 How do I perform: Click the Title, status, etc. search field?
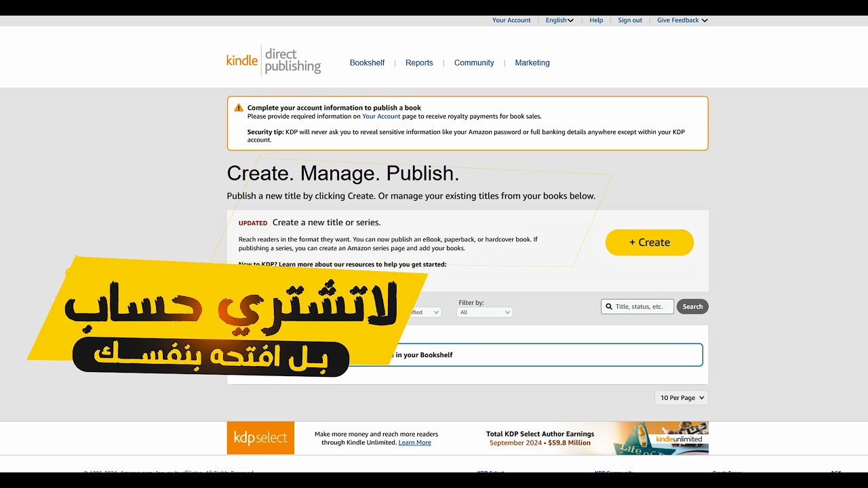pyautogui.click(x=637, y=306)
